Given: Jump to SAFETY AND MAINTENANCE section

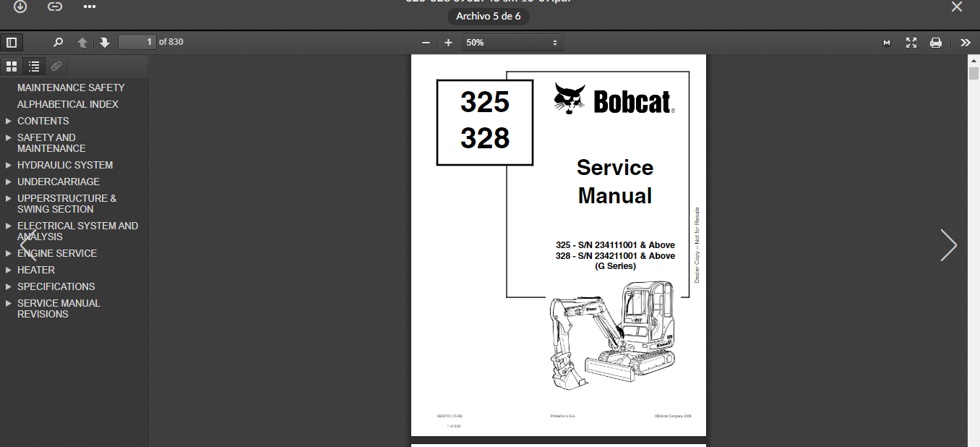Looking at the screenshot, I should point(51,143).
